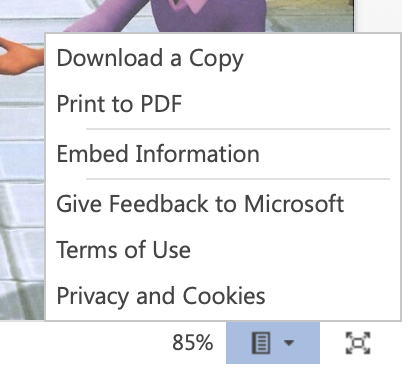This screenshot has height=388, width=420.
Task: Click the grey strip right of the page
Action: (378, 16)
